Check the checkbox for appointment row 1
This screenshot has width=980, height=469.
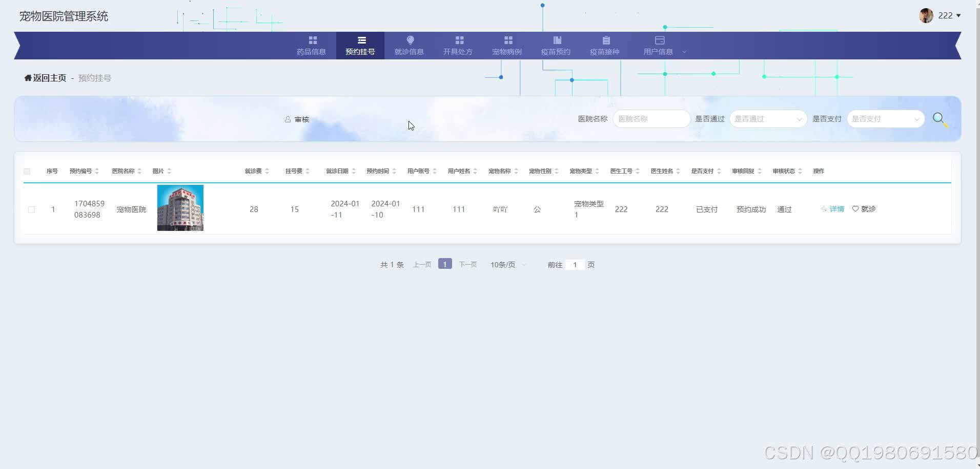tap(31, 209)
